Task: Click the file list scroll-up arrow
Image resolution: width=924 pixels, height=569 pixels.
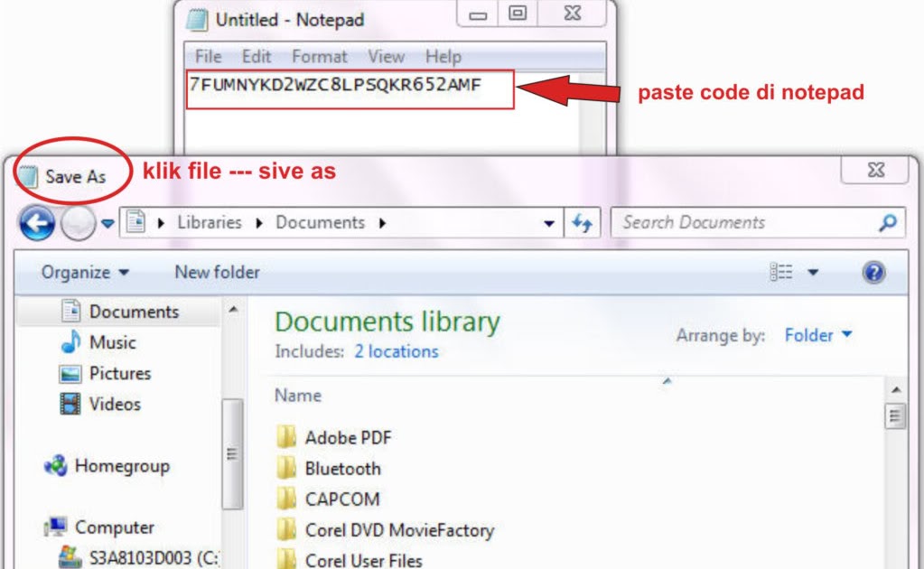Action: tap(896, 390)
